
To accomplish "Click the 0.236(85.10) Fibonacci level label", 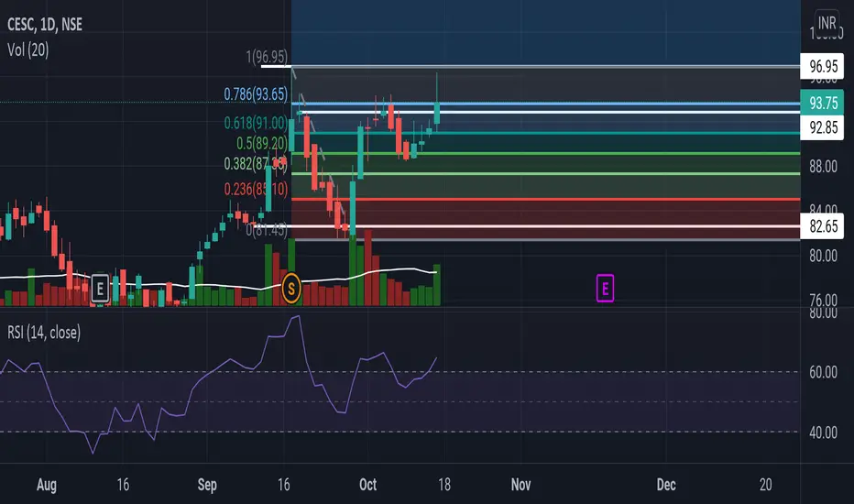I will [x=256, y=189].
